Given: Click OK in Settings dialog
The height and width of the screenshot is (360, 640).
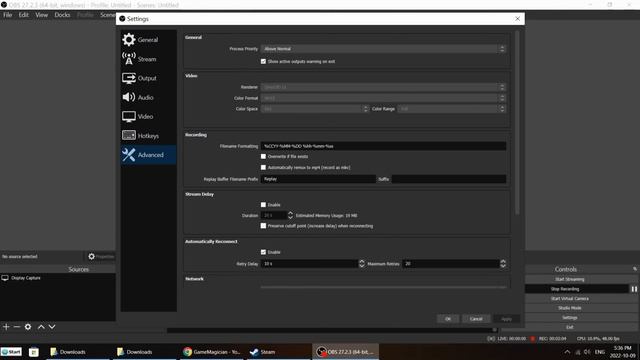Looking at the screenshot, I should coord(448,319).
